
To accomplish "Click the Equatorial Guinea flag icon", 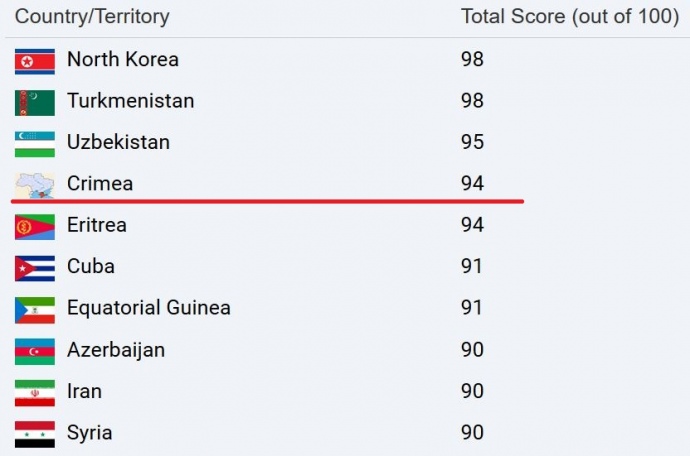I will click(x=34, y=309).
